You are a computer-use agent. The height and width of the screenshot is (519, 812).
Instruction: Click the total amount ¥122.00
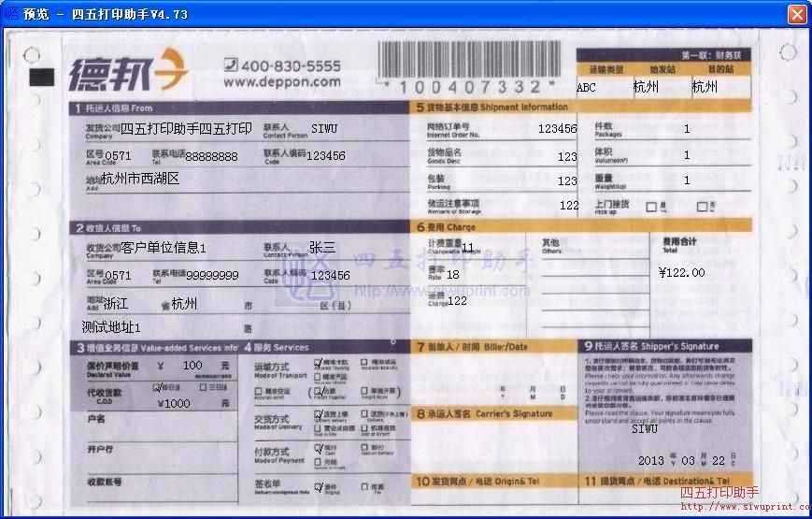(682, 272)
